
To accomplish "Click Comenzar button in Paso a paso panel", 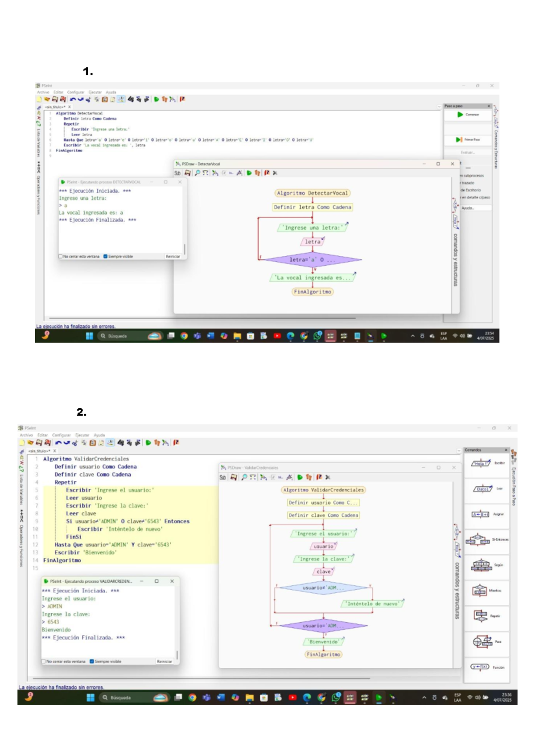I will pos(468,115).
